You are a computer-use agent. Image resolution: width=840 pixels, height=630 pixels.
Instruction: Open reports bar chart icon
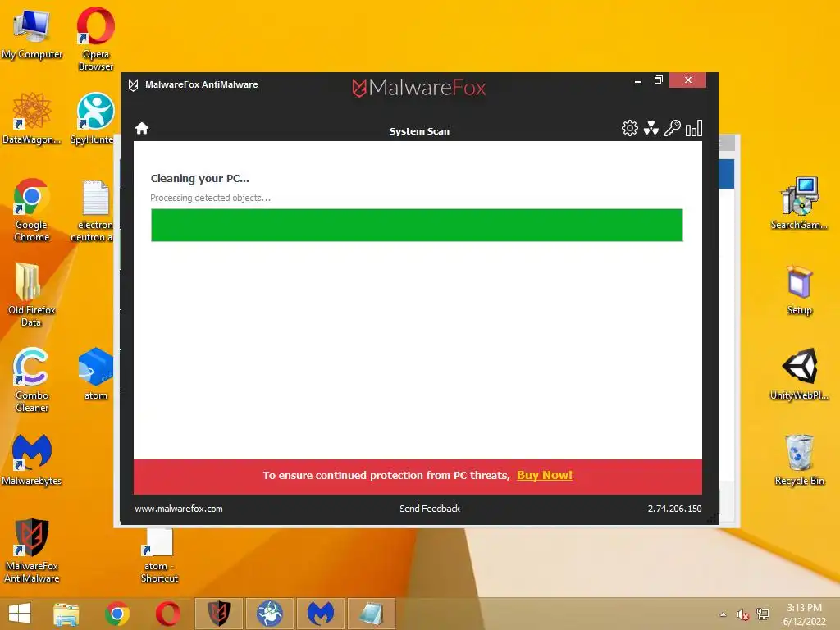(x=694, y=128)
